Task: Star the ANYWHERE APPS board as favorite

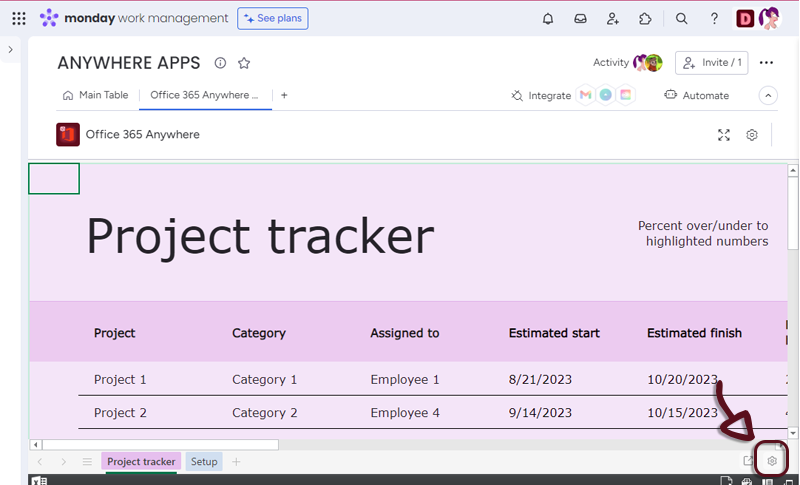Action: tap(244, 63)
